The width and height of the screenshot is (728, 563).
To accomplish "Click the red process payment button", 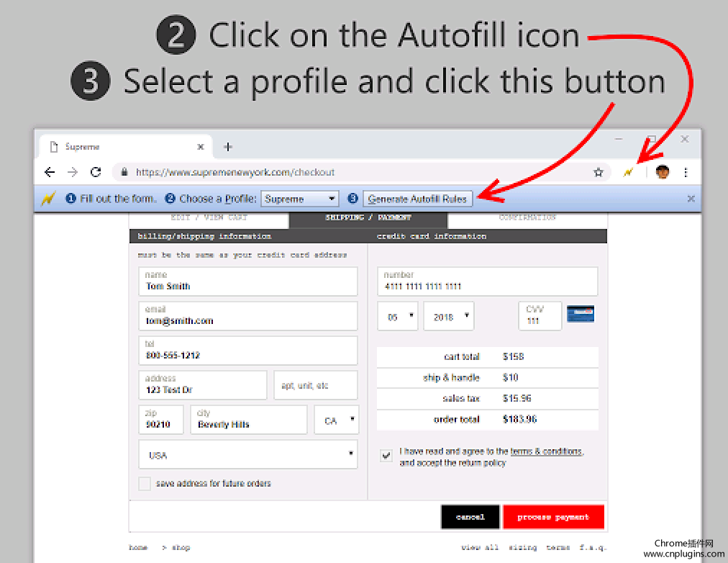I will click(553, 517).
